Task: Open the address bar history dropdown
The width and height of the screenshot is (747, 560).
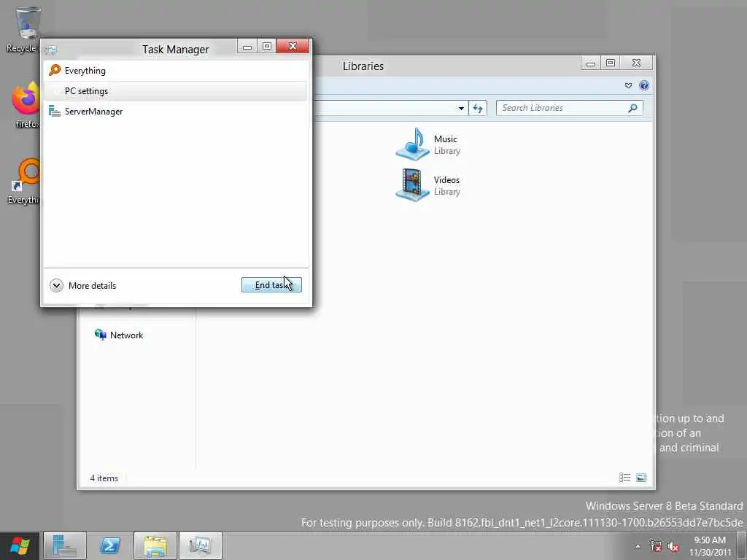Action: click(461, 108)
